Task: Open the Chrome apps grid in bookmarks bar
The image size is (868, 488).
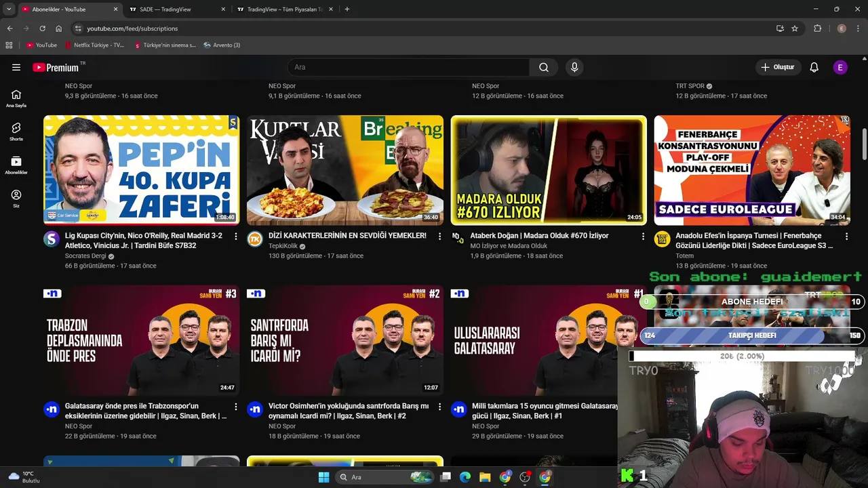Action: coord(9,45)
